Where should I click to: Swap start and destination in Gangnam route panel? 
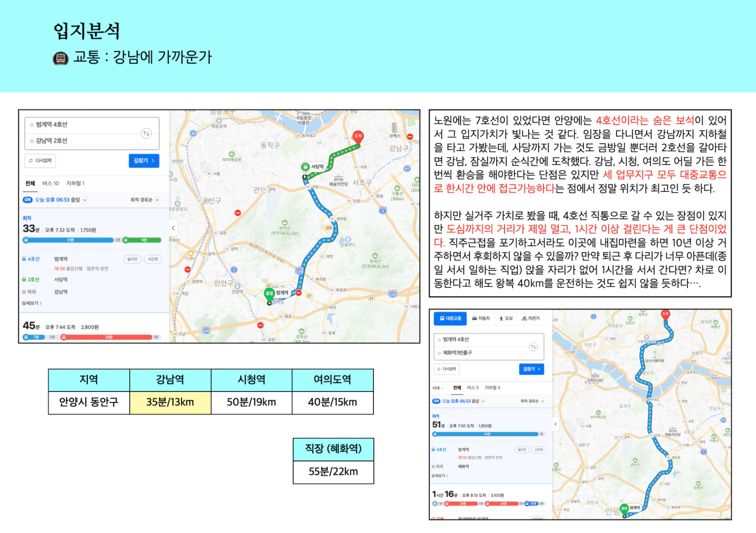point(146,133)
